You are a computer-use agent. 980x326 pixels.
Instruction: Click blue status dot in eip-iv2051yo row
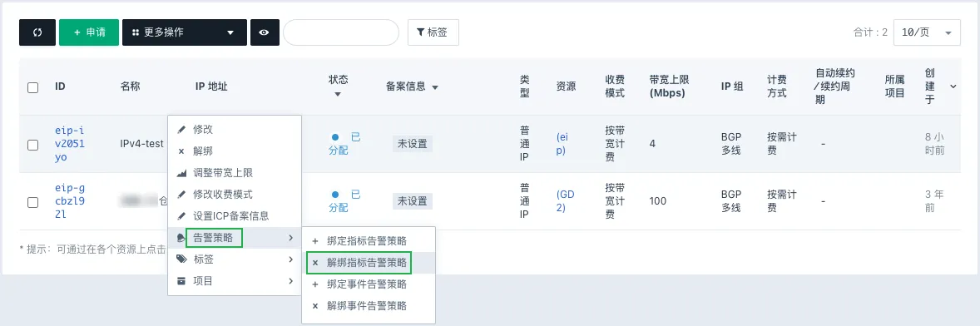click(335, 136)
